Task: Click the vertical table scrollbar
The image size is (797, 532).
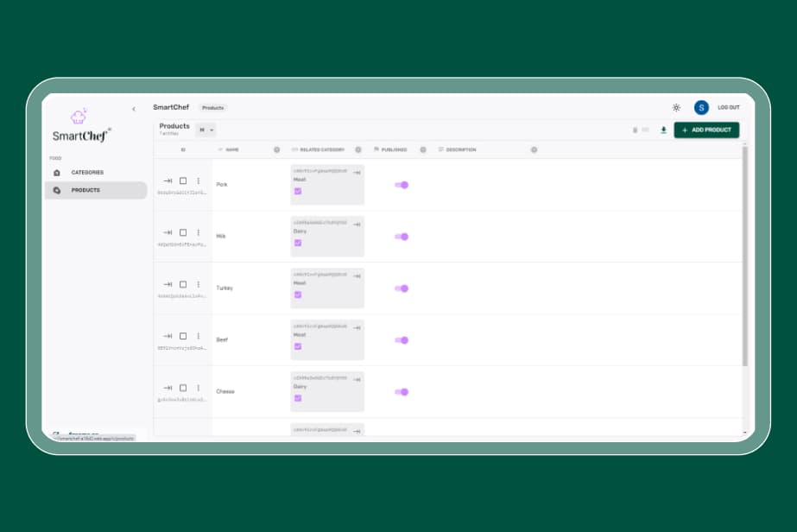Action: pyautogui.click(x=745, y=256)
